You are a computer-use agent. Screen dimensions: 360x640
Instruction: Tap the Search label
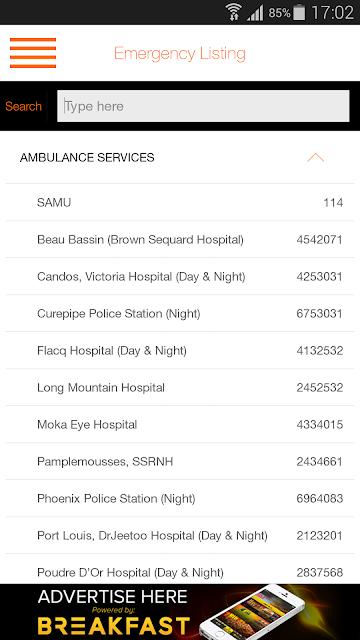pyautogui.click(x=23, y=106)
